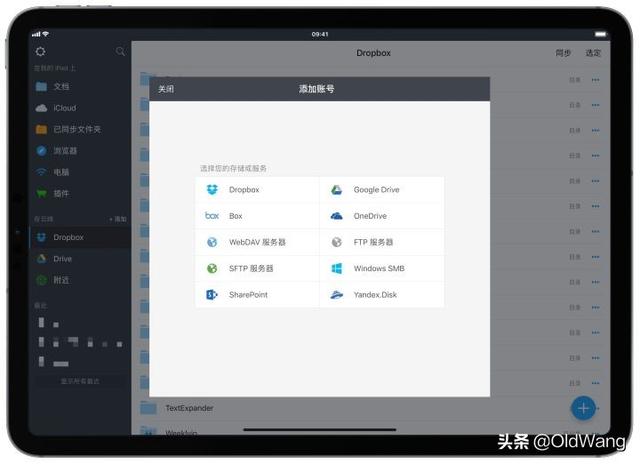Click the green 附近 nearby icon

[x=41, y=280]
